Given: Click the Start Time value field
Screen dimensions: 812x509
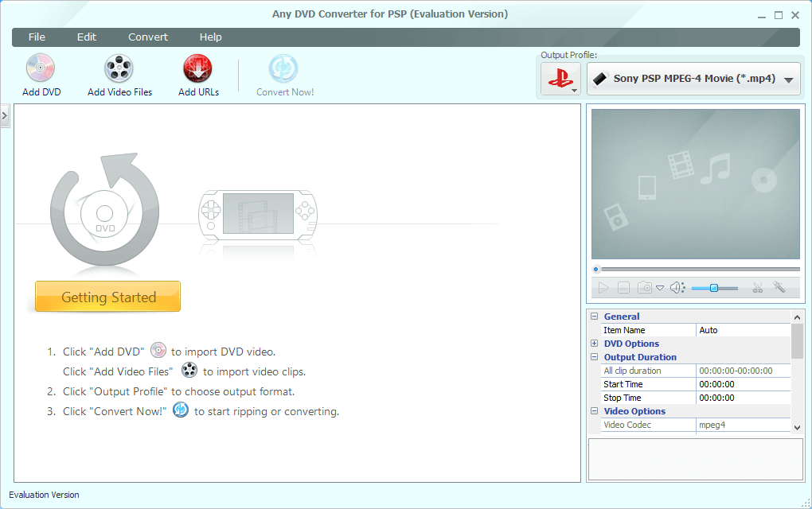Looking at the screenshot, I should [743, 384].
